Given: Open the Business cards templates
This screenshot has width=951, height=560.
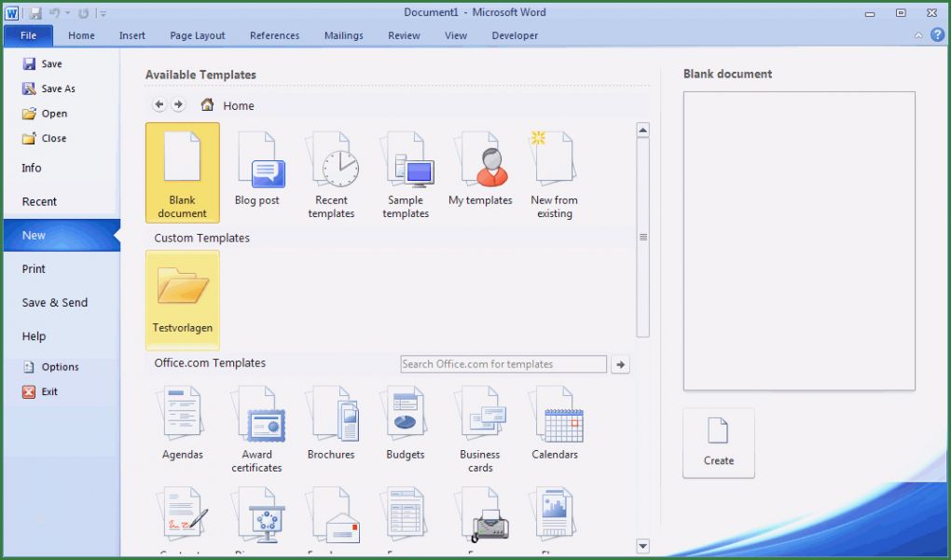Looking at the screenshot, I should 479,424.
